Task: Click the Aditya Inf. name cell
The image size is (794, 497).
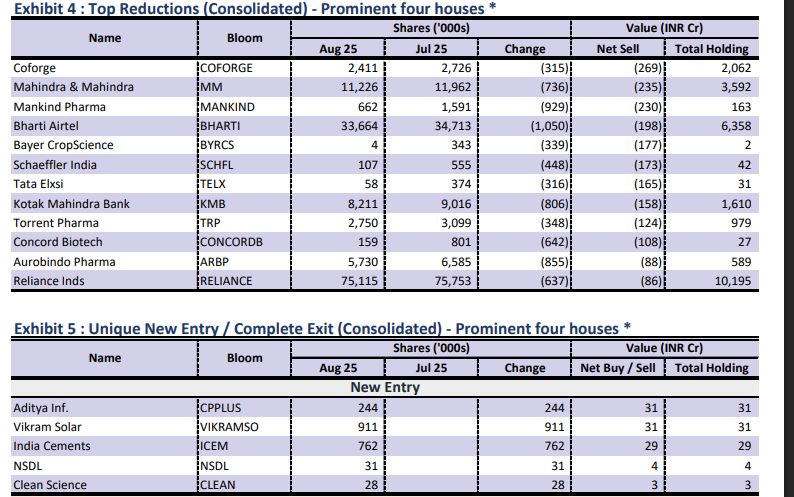Action: pos(41,407)
